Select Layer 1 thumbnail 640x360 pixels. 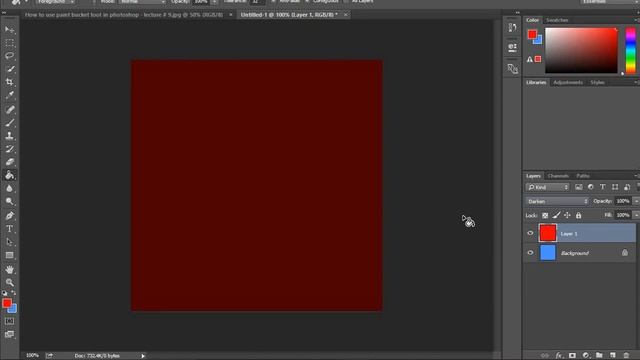[x=548, y=233]
